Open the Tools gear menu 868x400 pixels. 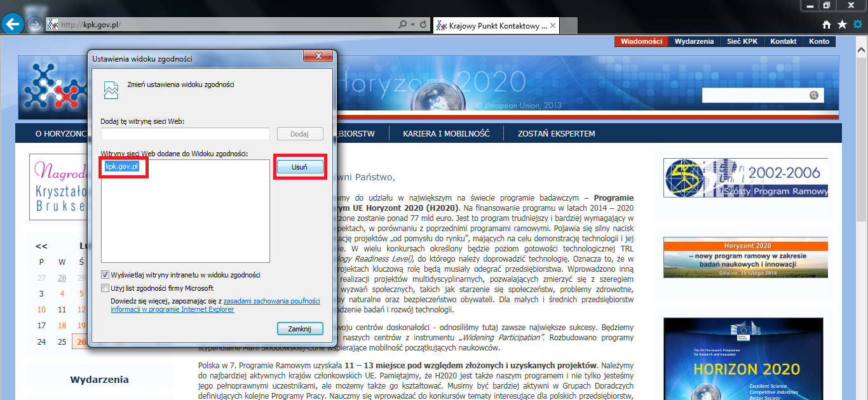pyautogui.click(x=858, y=25)
